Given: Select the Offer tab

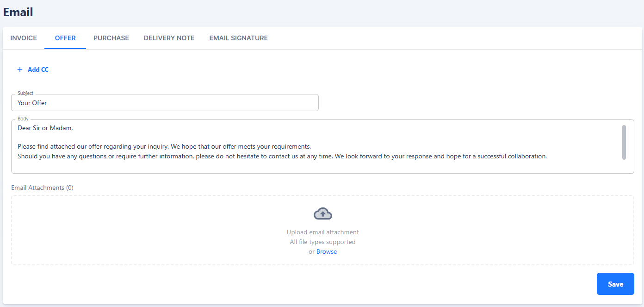Looking at the screenshot, I should pos(65,38).
